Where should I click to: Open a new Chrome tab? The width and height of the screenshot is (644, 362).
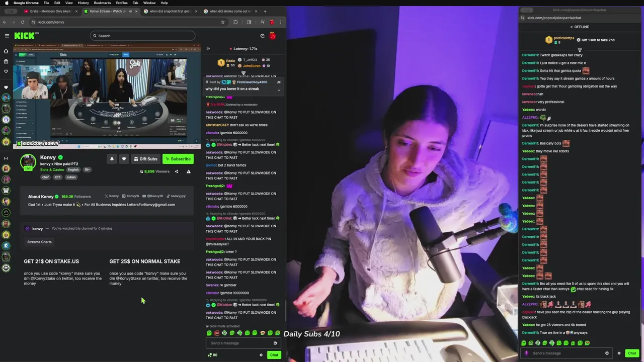(265, 11)
